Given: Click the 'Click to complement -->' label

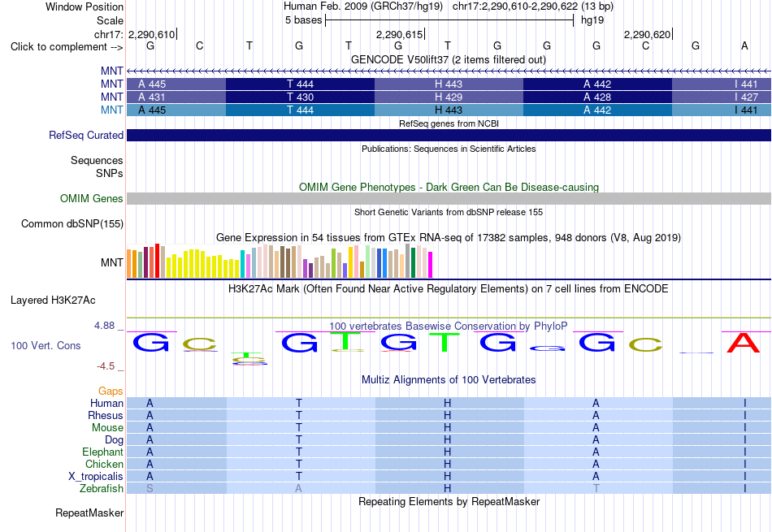Looking at the screenshot, I should [67, 47].
